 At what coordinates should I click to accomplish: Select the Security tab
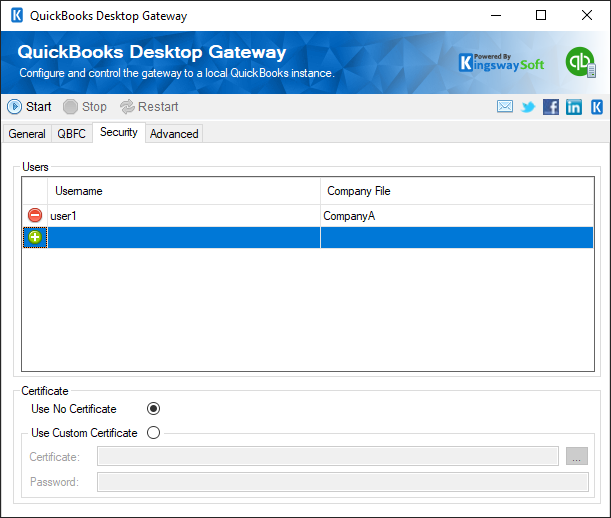pos(119,132)
